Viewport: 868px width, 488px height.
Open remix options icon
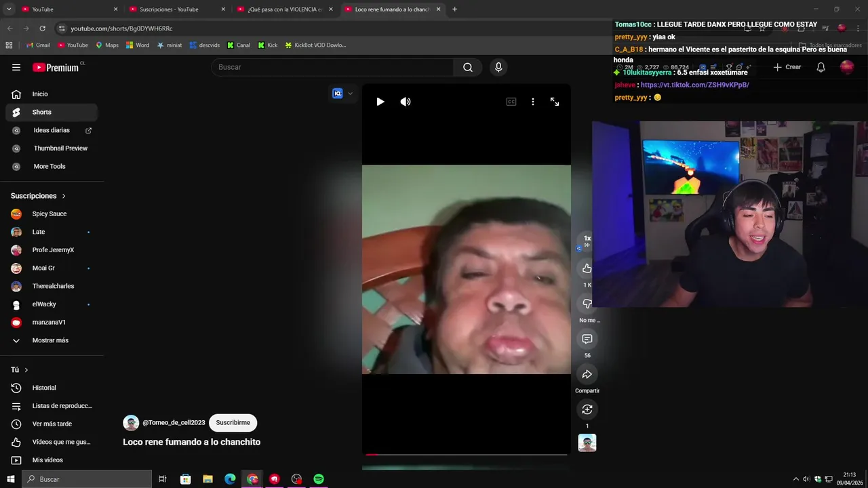click(587, 409)
